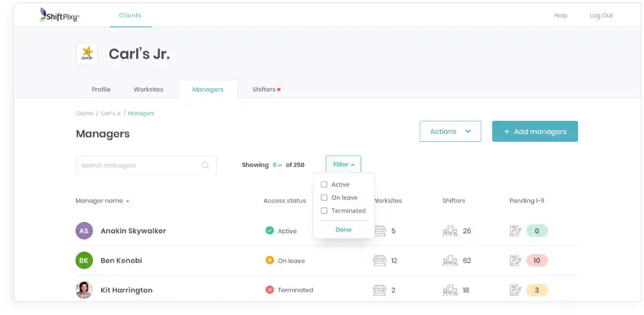
Task: Collapse the Filter dropdown
Action: click(x=343, y=164)
